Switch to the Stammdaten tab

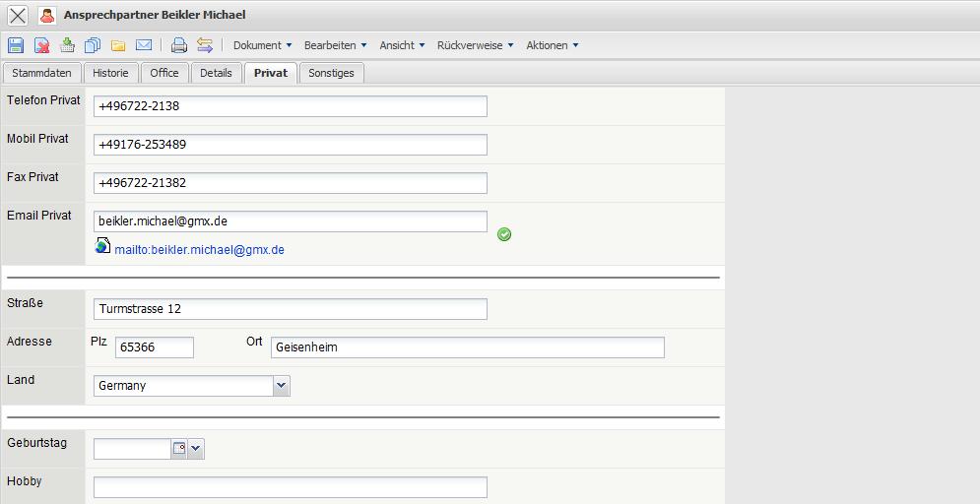(41, 73)
